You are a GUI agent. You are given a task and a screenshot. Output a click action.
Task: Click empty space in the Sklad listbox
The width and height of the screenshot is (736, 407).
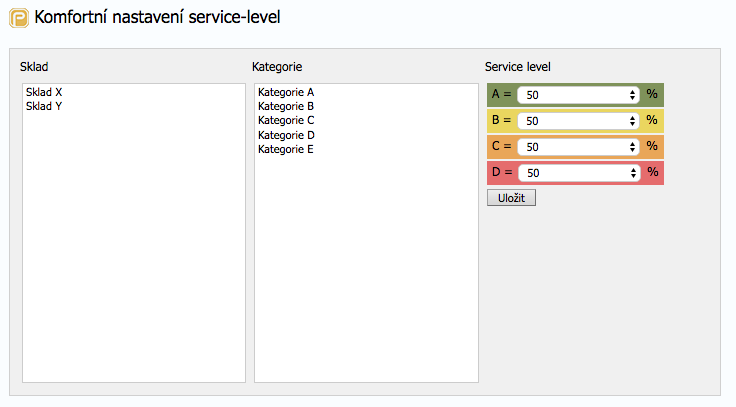point(133,250)
